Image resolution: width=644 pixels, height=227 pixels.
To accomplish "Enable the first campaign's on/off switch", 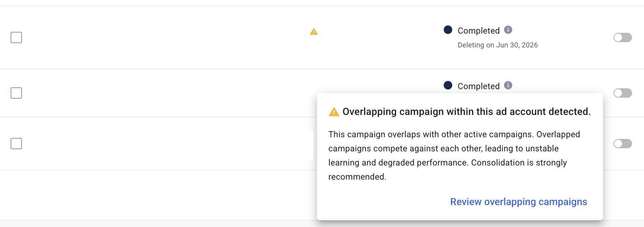I will [622, 37].
